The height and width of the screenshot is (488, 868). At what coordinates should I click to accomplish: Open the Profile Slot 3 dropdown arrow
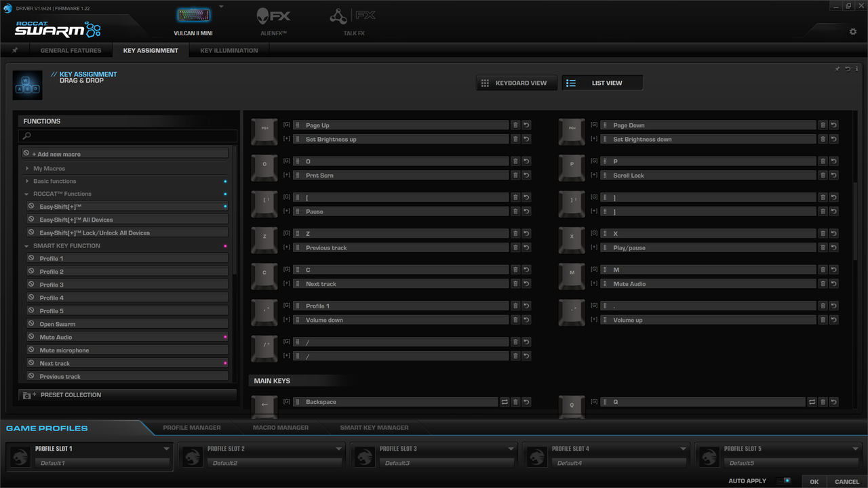point(511,449)
